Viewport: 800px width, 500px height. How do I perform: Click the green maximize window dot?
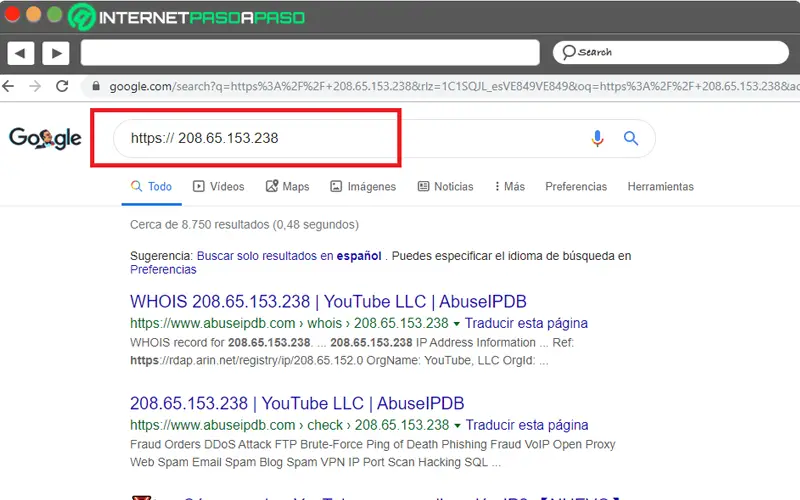55,14
